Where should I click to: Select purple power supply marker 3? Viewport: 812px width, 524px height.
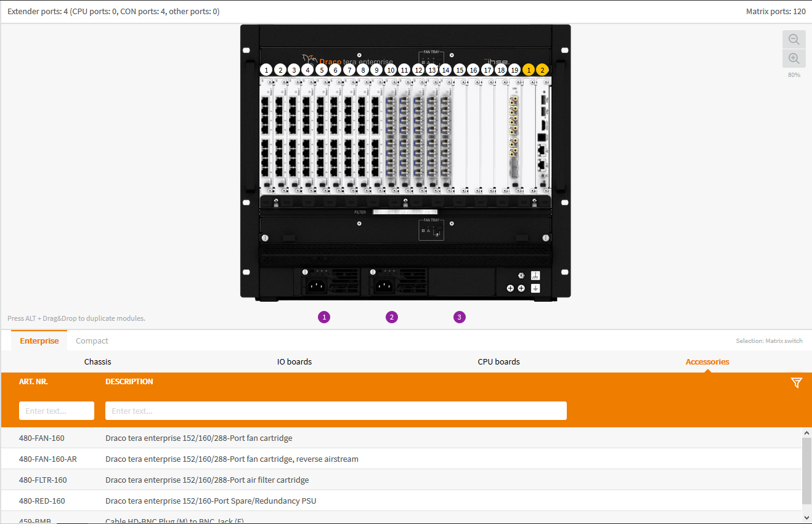pos(460,317)
